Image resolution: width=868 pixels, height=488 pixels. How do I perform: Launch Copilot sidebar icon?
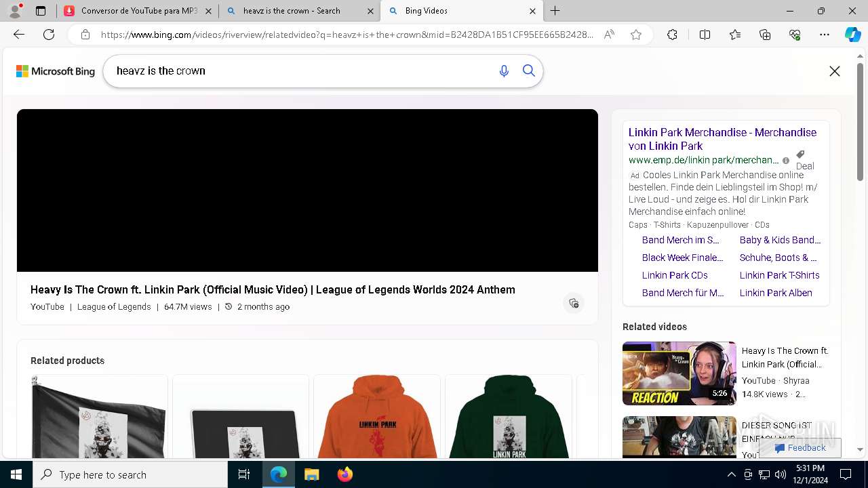tap(852, 35)
